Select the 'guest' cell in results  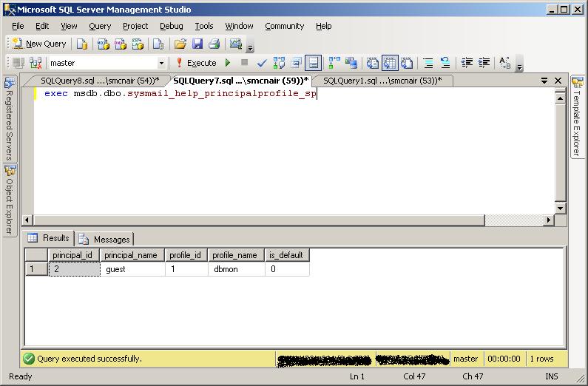132,269
